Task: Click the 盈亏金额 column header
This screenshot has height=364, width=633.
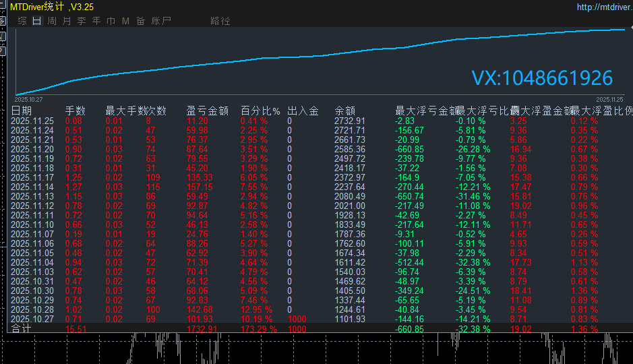Action: coord(208,111)
